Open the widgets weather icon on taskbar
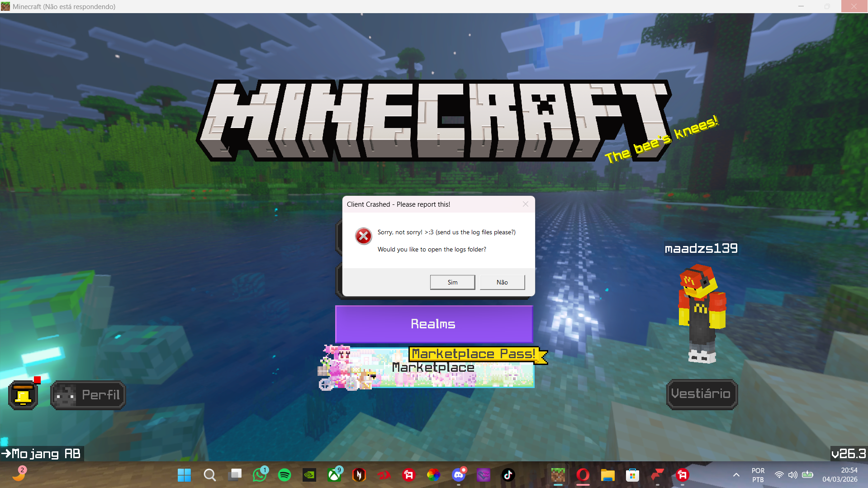868x488 pixels. click(19, 475)
